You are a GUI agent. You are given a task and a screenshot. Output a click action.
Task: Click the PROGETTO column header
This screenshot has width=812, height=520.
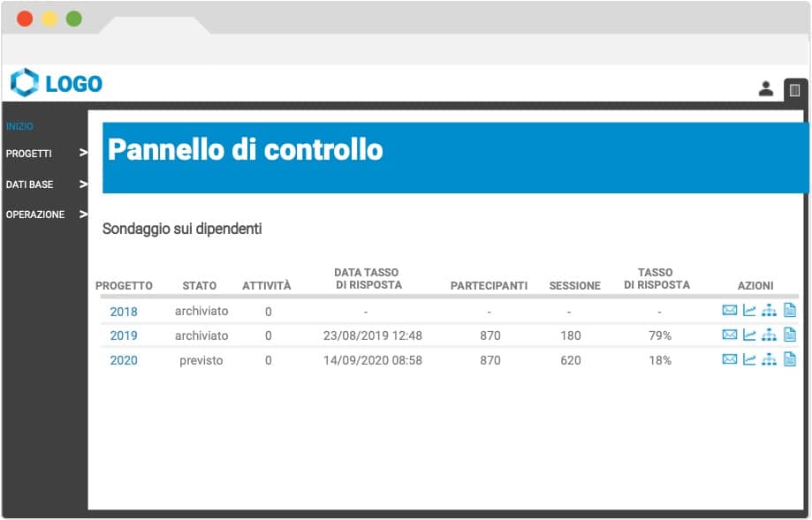pos(124,286)
